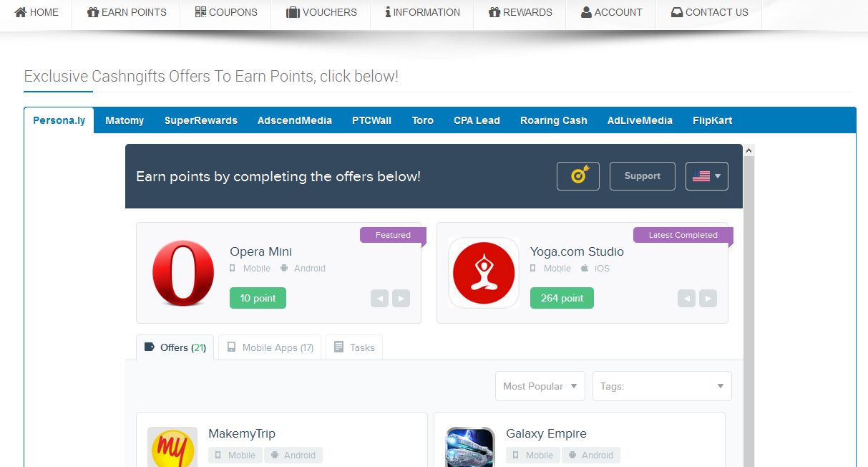Image resolution: width=868 pixels, height=467 pixels.
Task: Open the CONTACT US page
Action: 709,12
